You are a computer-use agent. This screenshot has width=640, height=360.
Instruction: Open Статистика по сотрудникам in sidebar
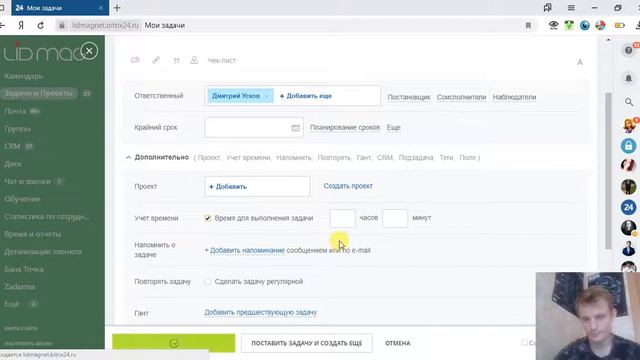[47, 216]
